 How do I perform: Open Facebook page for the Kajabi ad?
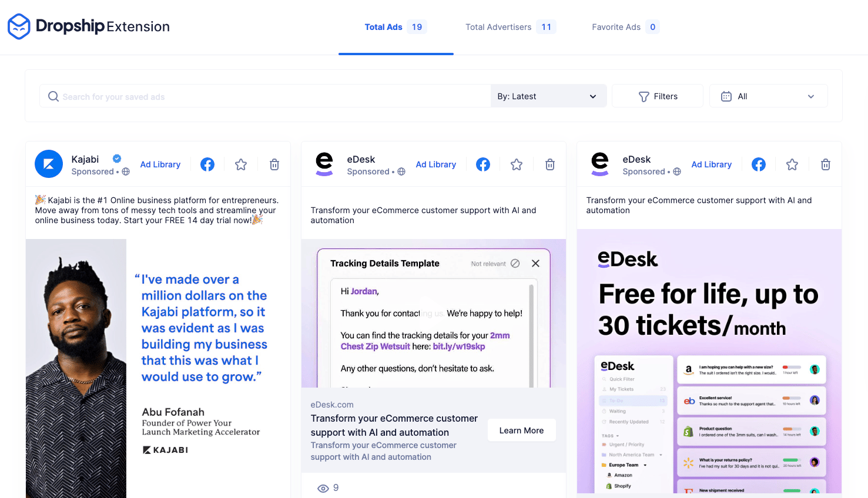point(207,164)
